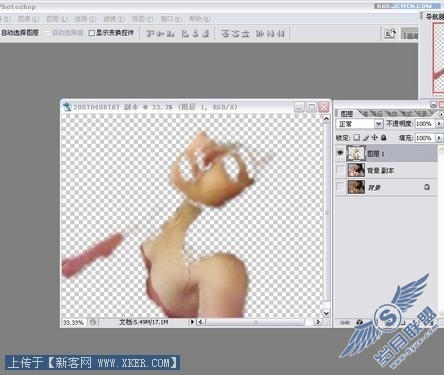Click the status bar icon beside 33.33%

click(x=94, y=322)
